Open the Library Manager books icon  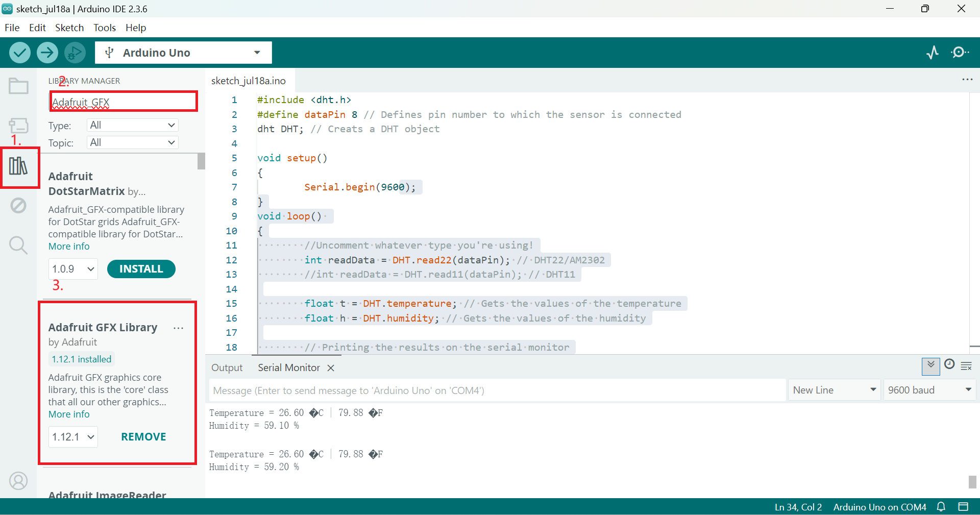point(18,166)
